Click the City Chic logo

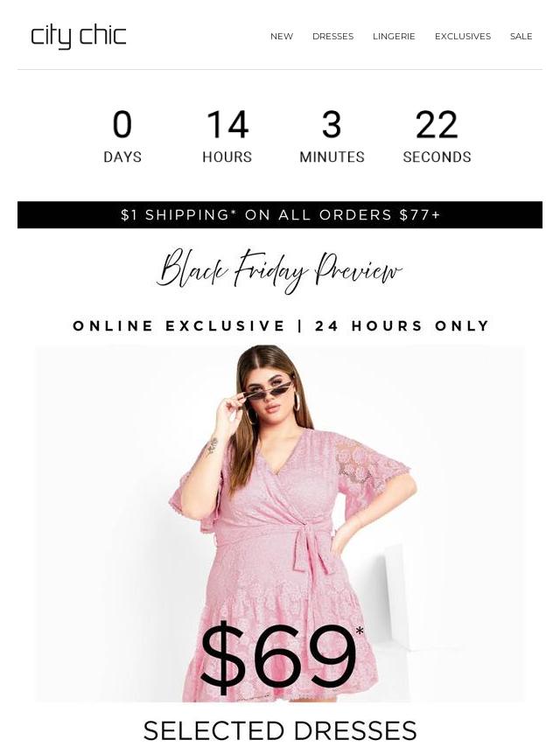point(79,37)
